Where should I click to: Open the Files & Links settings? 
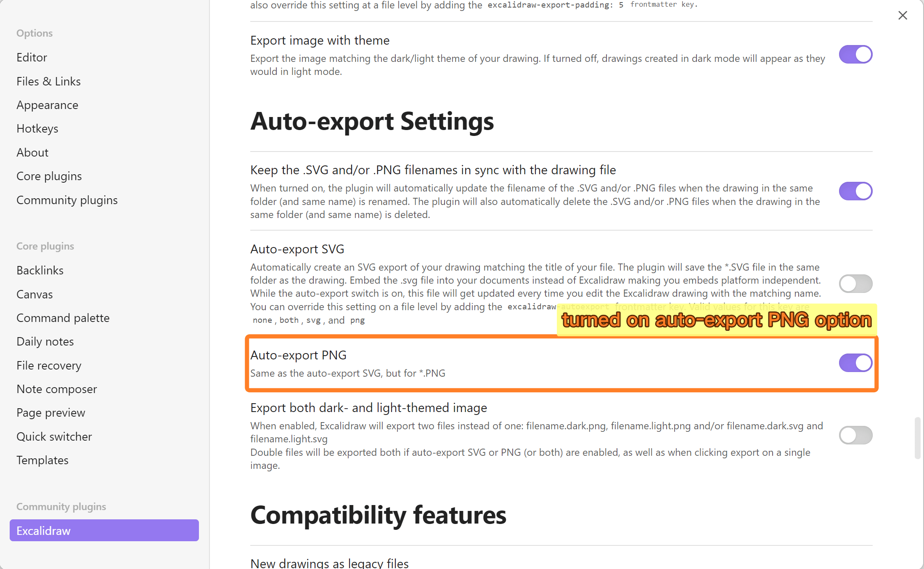(48, 81)
